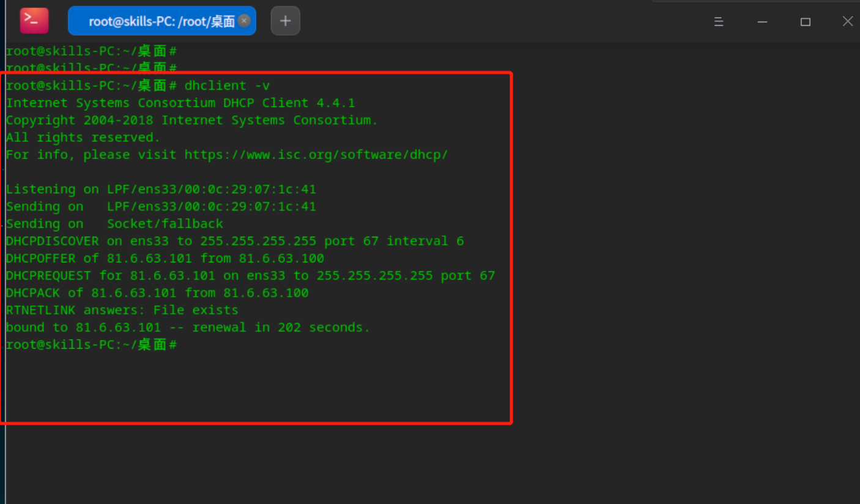Close the terminal window

848,21
